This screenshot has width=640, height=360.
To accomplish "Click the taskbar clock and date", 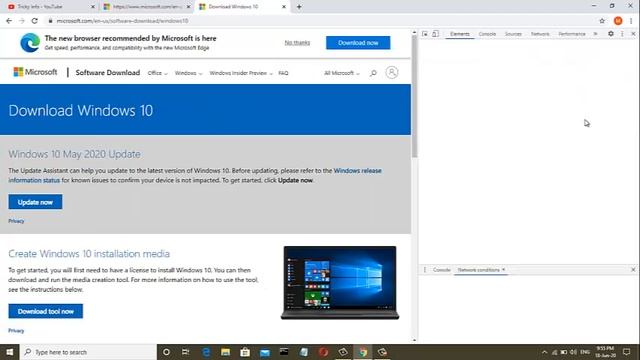I will [606, 352].
